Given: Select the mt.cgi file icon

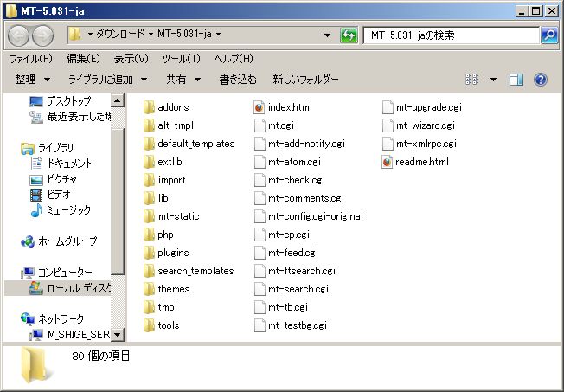Looking at the screenshot, I should (x=260, y=125).
